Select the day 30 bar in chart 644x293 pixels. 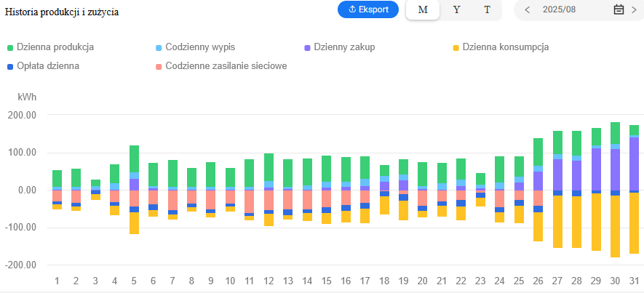615,189
